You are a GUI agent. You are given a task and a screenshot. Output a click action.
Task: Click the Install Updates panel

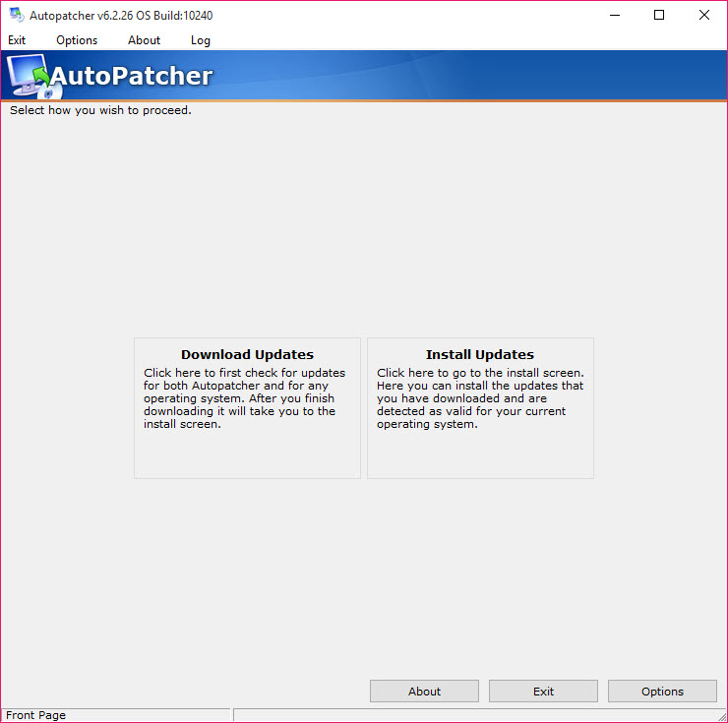480,408
